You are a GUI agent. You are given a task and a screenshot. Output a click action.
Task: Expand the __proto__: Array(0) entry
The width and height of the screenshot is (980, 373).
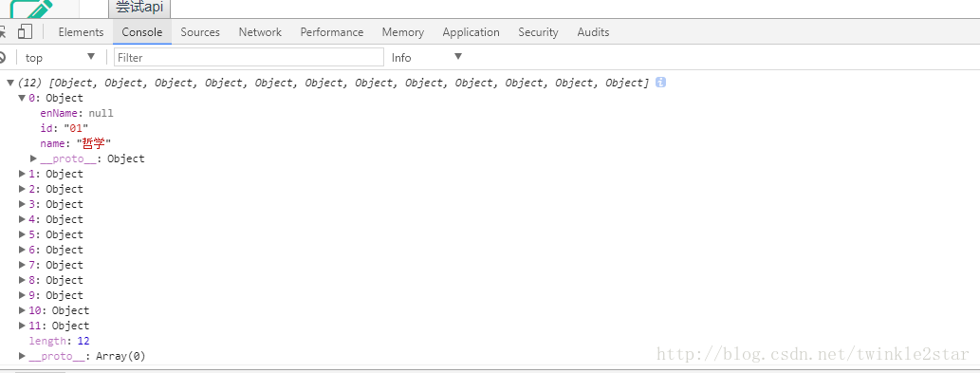tap(23, 356)
